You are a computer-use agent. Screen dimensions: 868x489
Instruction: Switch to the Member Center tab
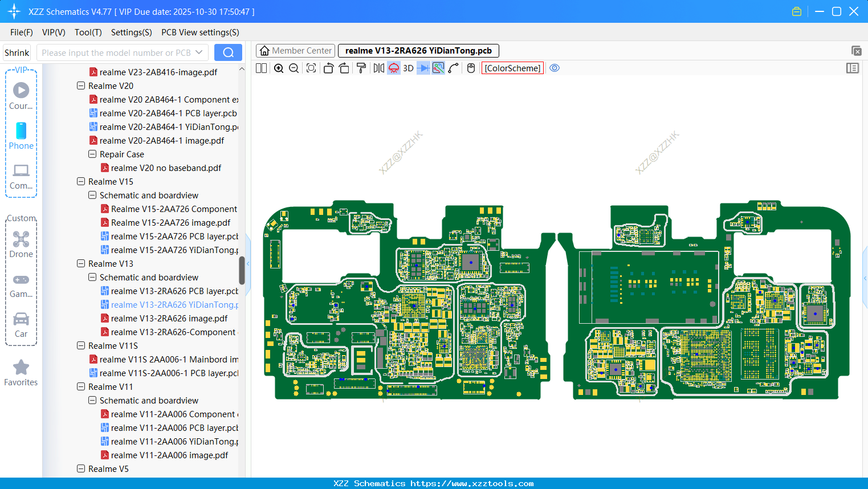pos(296,51)
